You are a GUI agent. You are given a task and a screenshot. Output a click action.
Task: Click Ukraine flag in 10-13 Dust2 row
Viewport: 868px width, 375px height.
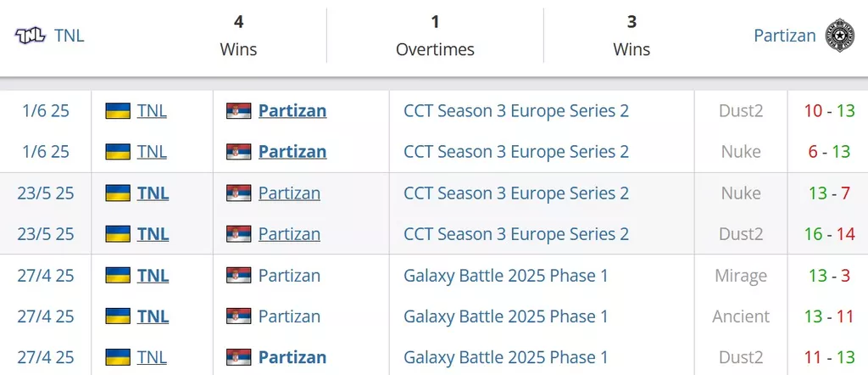[118, 111]
